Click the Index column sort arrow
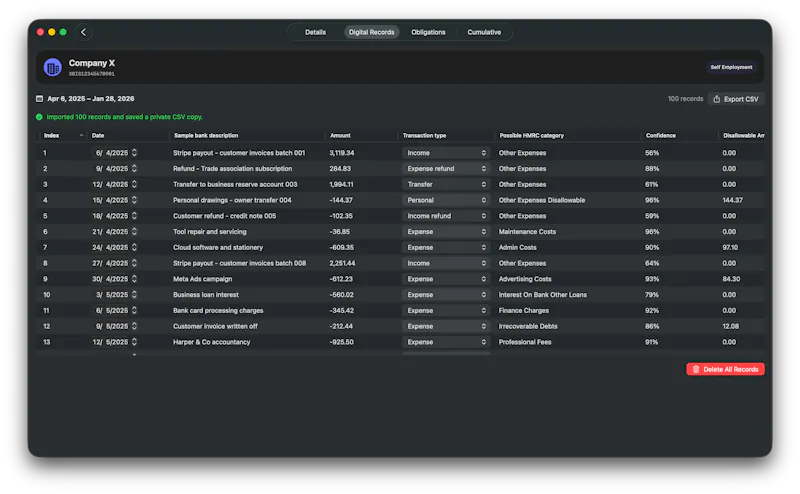The height and width of the screenshot is (494, 800). [81, 135]
